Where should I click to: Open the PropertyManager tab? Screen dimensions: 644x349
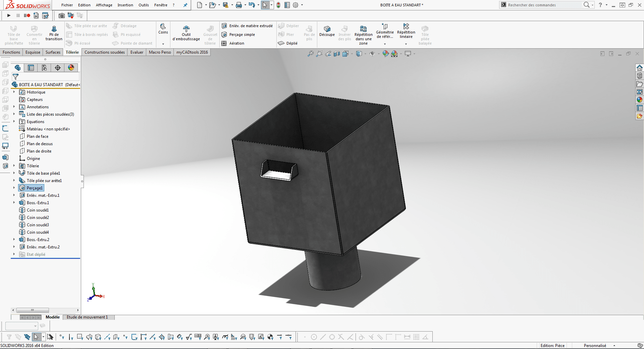coord(31,68)
